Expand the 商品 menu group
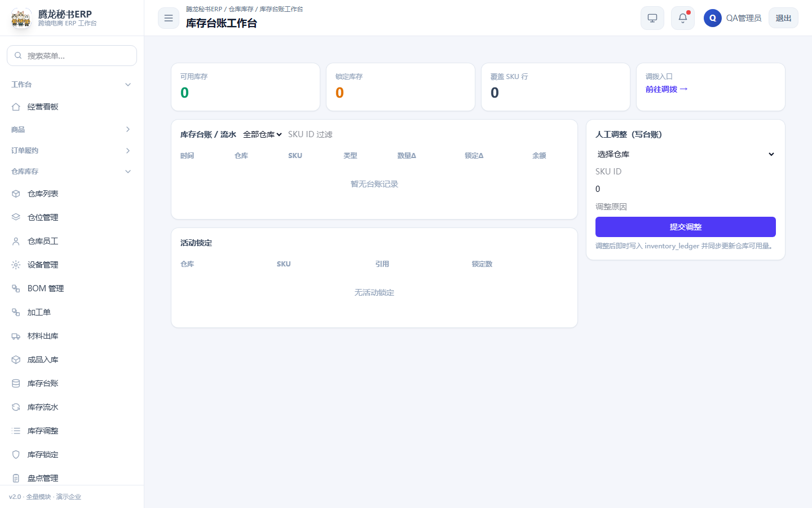 pos(72,129)
